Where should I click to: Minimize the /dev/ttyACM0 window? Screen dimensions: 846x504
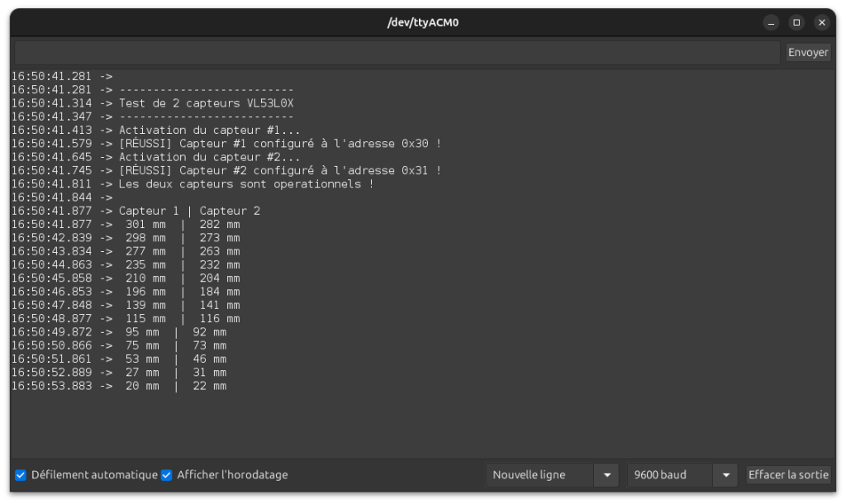(x=771, y=22)
